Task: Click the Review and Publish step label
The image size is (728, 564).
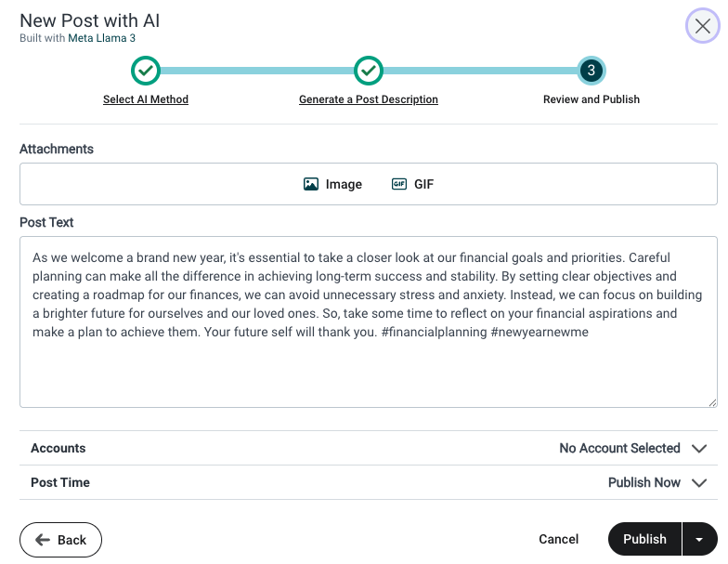Action: (x=591, y=99)
